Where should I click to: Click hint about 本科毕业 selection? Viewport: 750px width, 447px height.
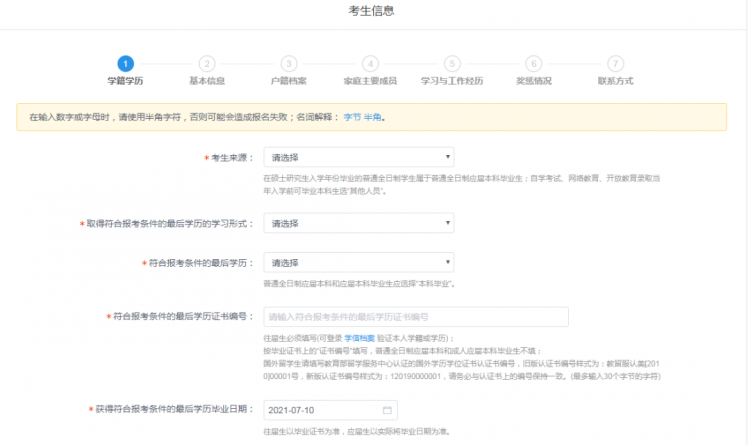[x=359, y=284]
